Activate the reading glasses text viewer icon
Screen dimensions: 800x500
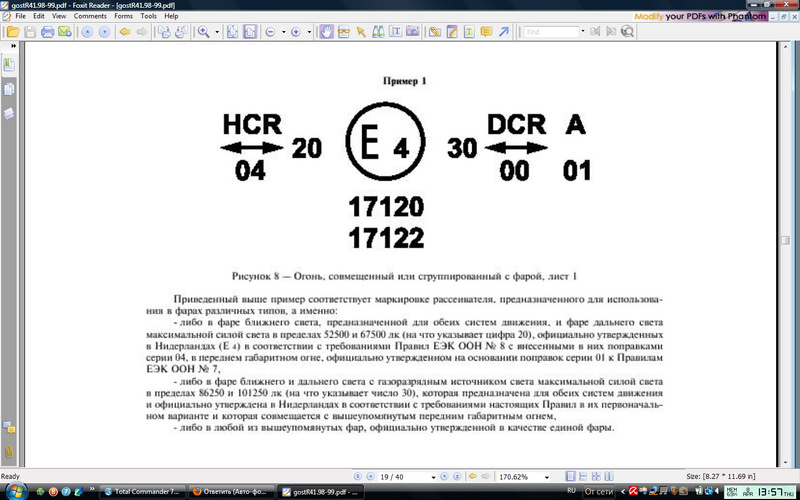(344, 32)
